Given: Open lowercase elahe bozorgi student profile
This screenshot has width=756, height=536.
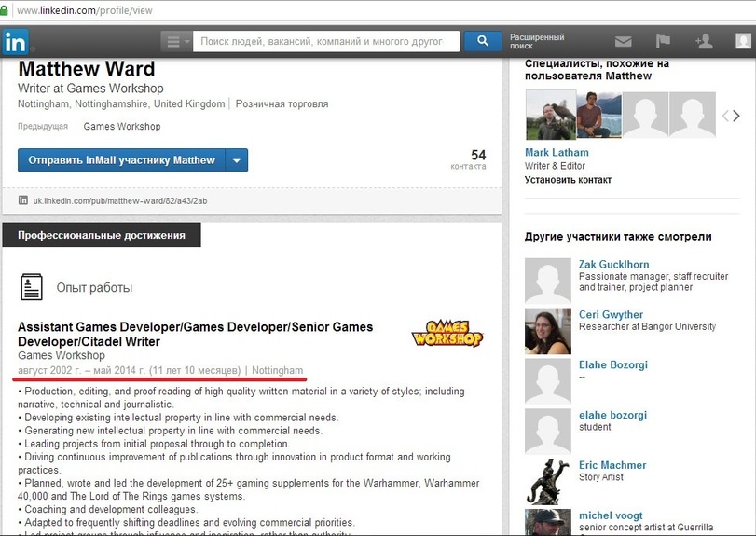Looking at the screenshot, I should tap(612, 415).
